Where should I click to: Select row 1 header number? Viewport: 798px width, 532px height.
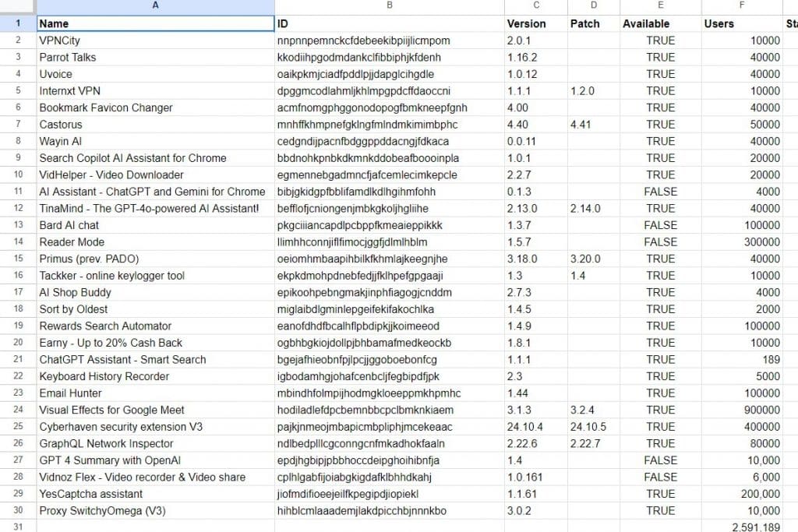pyautogui.click(x=18, y=23)
